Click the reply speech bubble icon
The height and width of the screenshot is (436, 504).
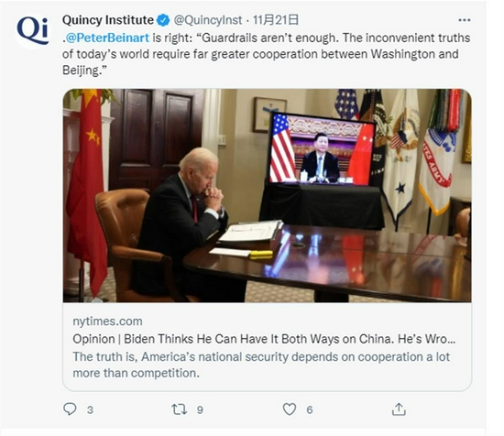70,409
